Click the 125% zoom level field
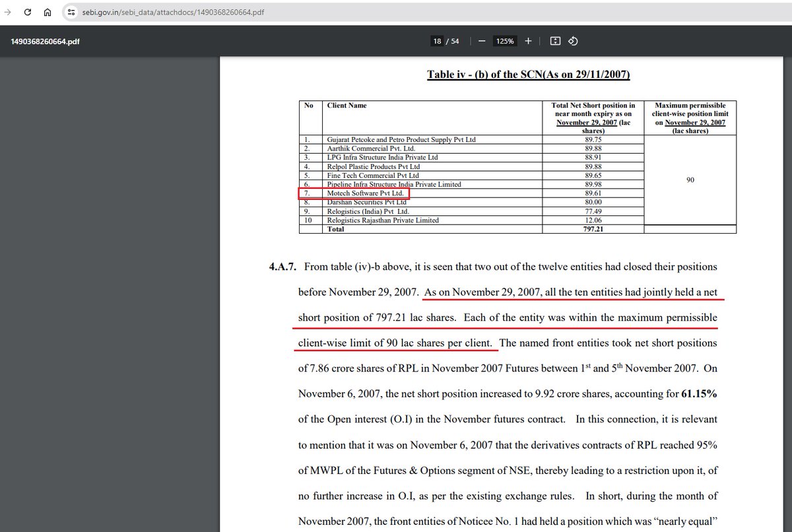The image size is (792, 532). (x=505, y=41)
